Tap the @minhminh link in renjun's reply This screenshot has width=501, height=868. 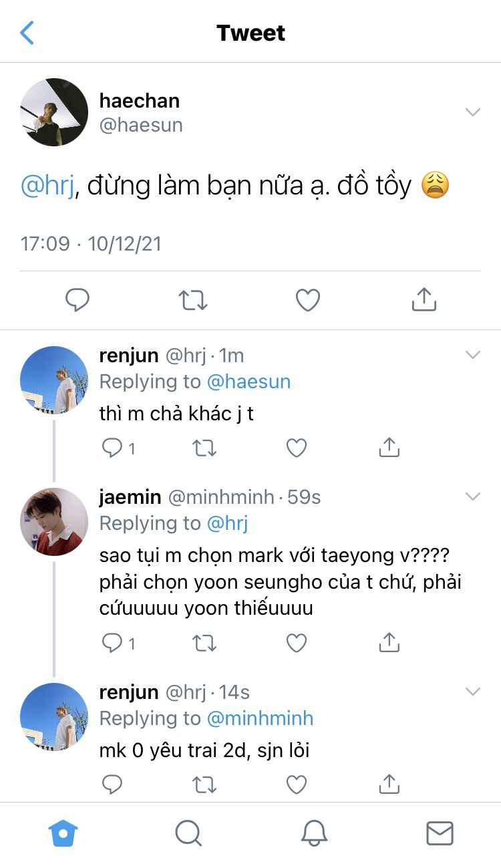[x=260, y=718]
